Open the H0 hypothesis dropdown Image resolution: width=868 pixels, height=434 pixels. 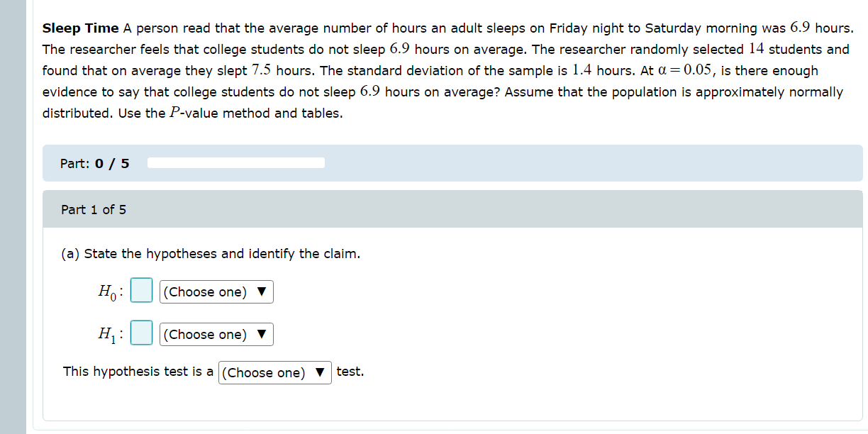click(x=216, y=291)
